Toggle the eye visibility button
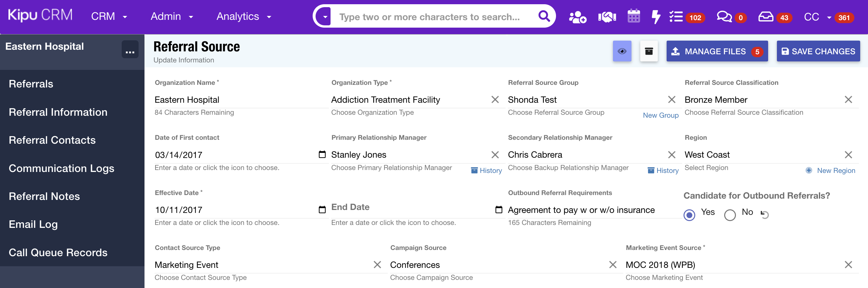The height and width of the screenshot is (288, 868). click(622, 51)
